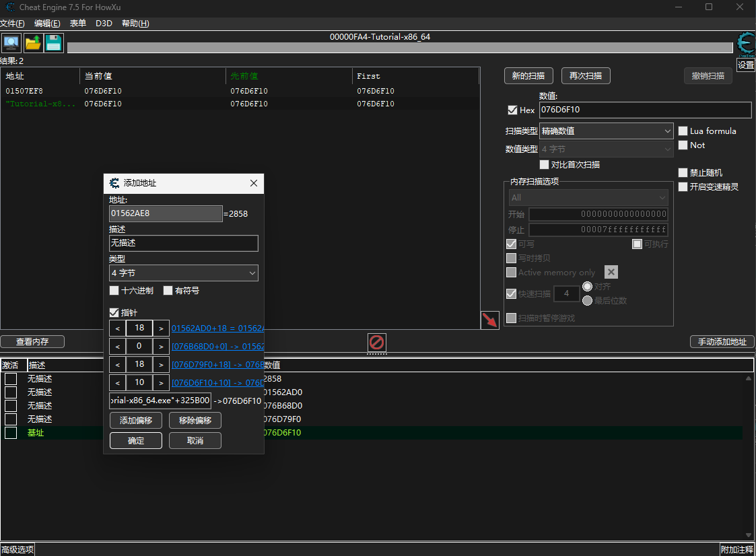Open the 文件 menu
This screenshot has width=756, height=556.
[12, 24]
